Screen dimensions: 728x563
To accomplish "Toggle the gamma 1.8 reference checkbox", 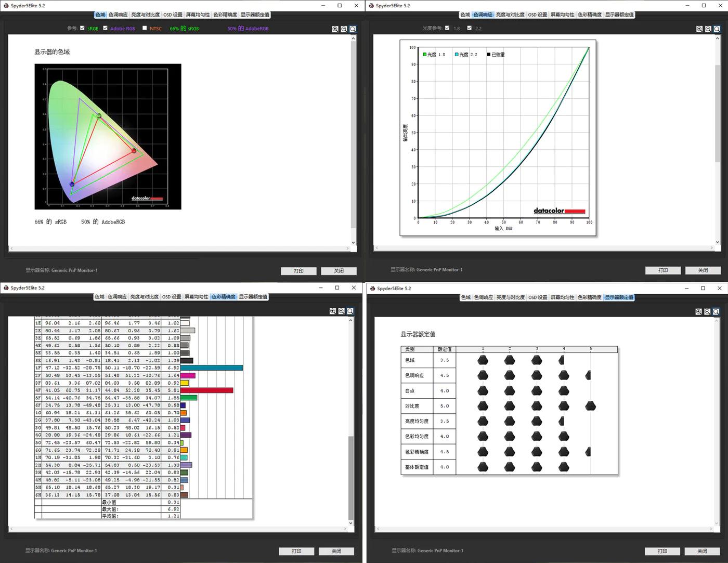I will (447, 28).
